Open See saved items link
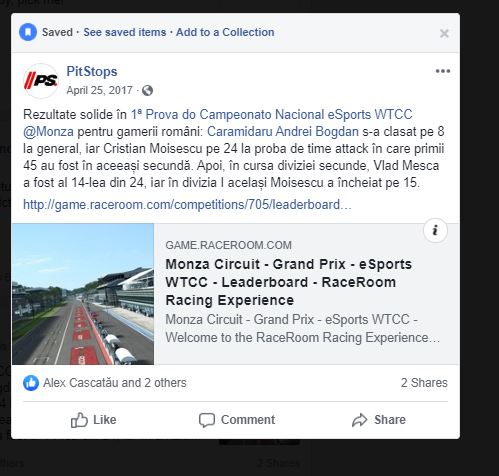The width and height of the screenshot is (499, 476). tap(125, 32)
